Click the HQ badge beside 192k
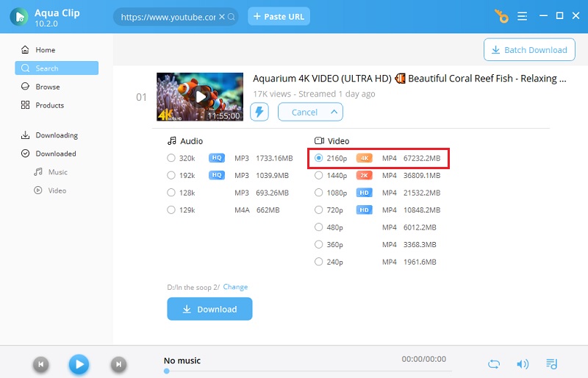The width and height of the screenshot is (588, 378). tap(217, 175)
